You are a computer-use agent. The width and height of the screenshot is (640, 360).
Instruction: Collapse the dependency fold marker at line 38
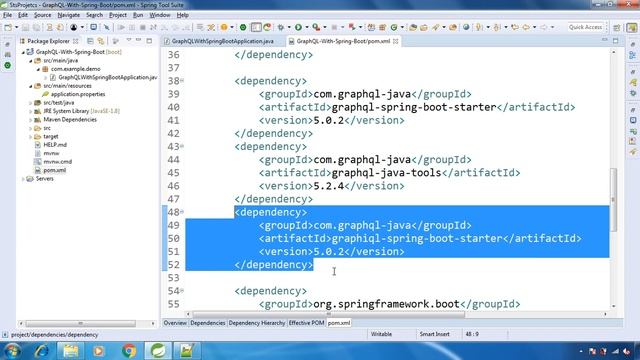point(182,81)
